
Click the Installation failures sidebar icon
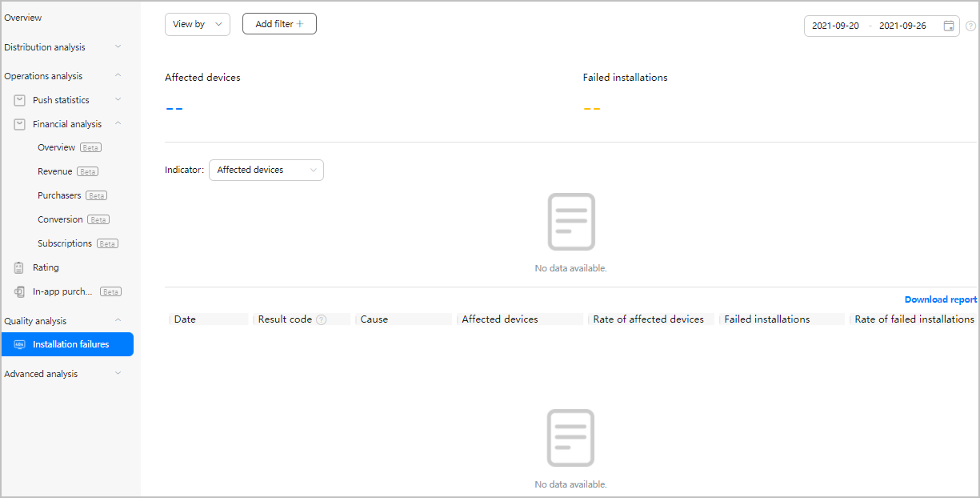[19, 344]
